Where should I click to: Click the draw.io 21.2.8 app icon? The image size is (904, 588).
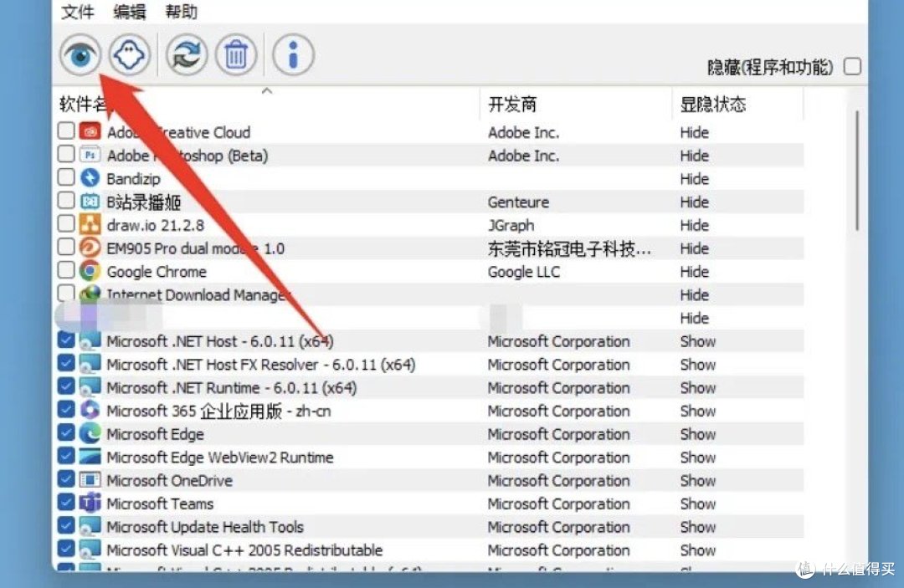(90, 225)
